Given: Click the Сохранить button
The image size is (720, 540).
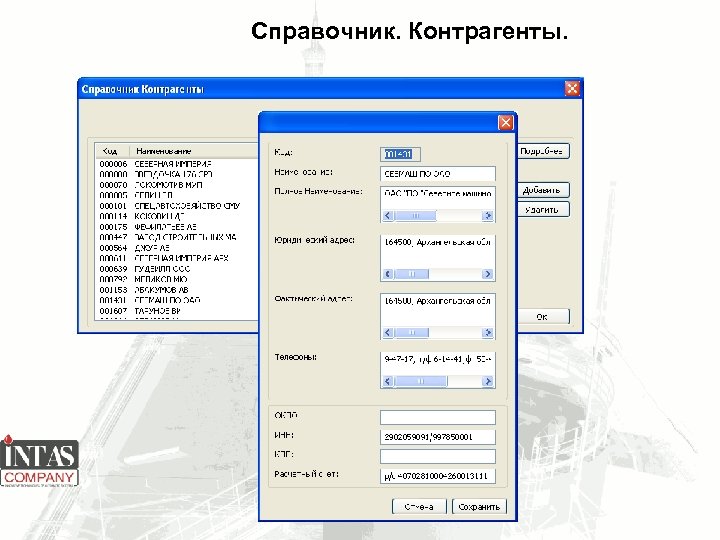Looking at the screenshot, I should coord(479,506).
